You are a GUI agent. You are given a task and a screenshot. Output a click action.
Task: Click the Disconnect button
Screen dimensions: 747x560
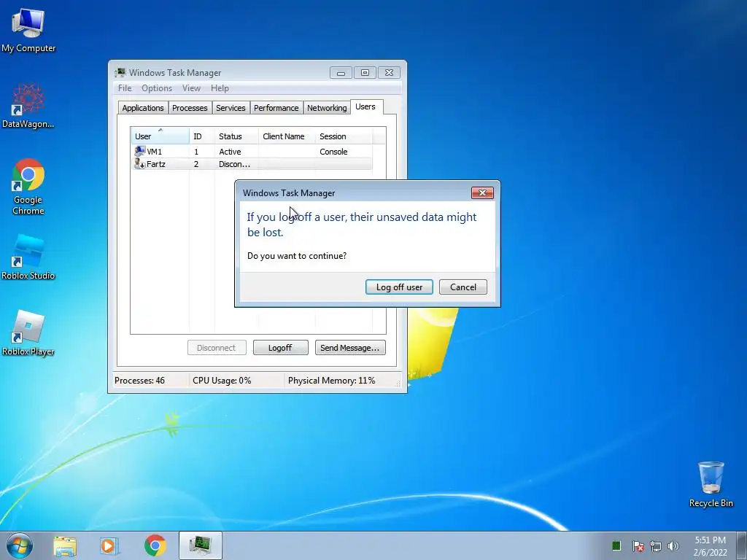pyautogui.click(x=217, y=348)
